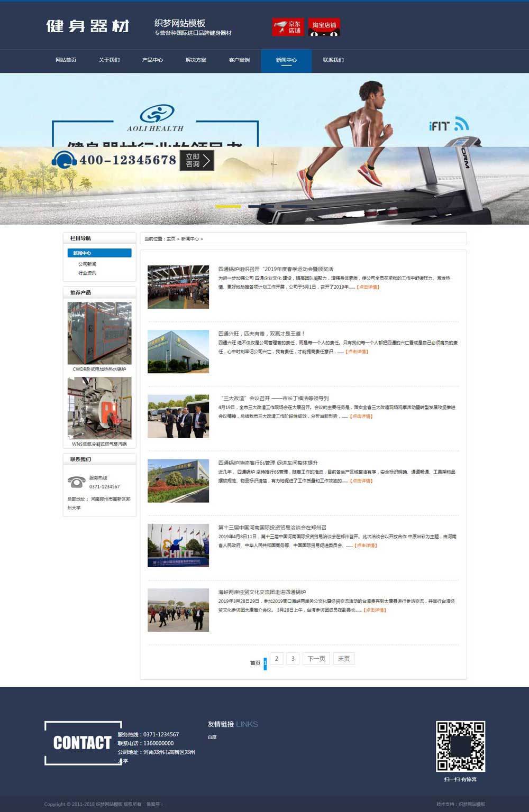
Task: Select 公司新闻 in the sidebar navigation
Action: (x=87, y=263)
